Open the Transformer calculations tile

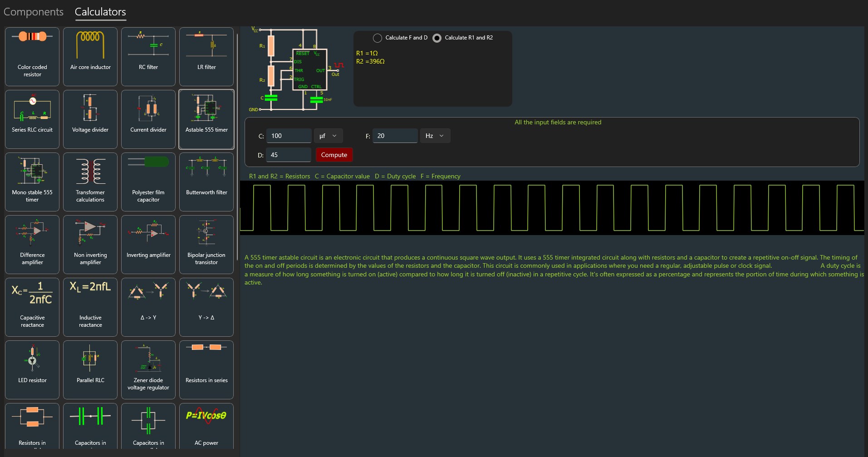click(90, 182)
